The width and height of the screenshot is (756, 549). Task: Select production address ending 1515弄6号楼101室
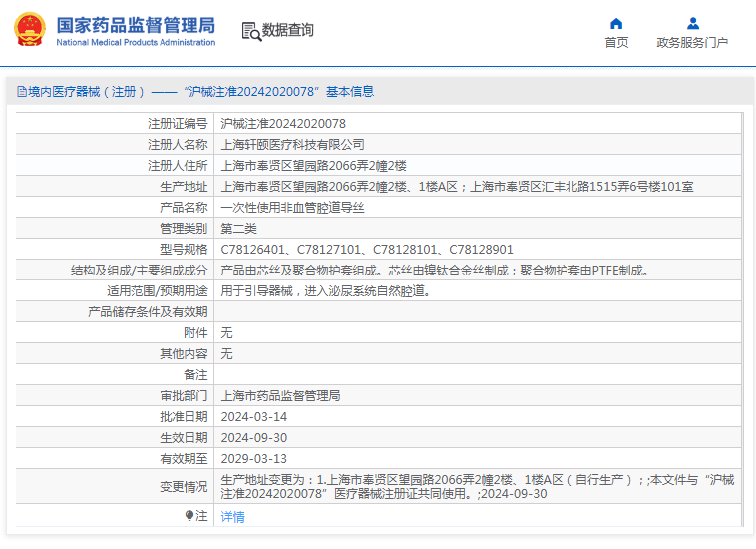click(457, 187)
